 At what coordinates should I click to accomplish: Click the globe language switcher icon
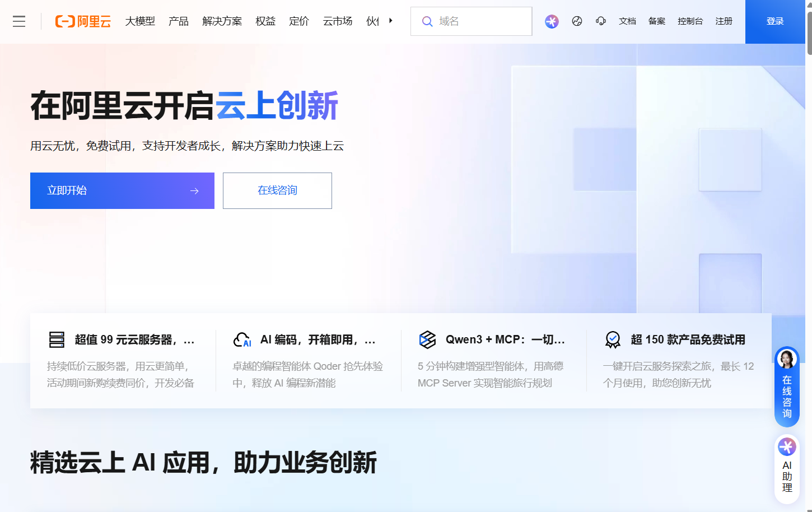(x=577, y=21)
